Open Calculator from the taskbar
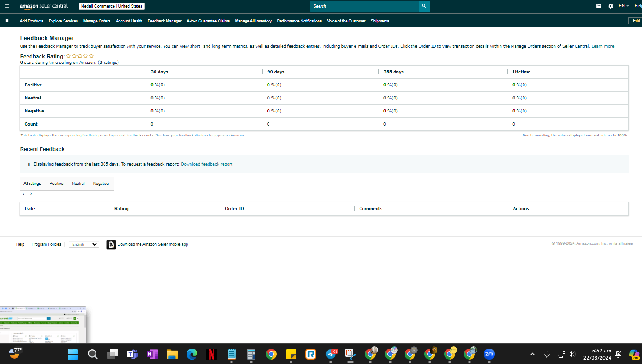This screenshot has width=642, height=364. 251,354
